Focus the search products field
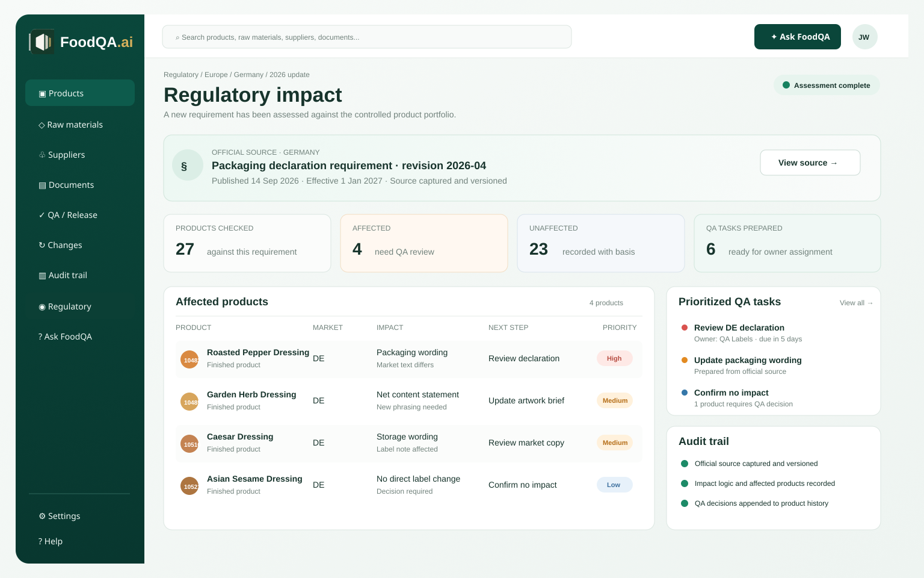924x578 pixels. pos(367,37)
